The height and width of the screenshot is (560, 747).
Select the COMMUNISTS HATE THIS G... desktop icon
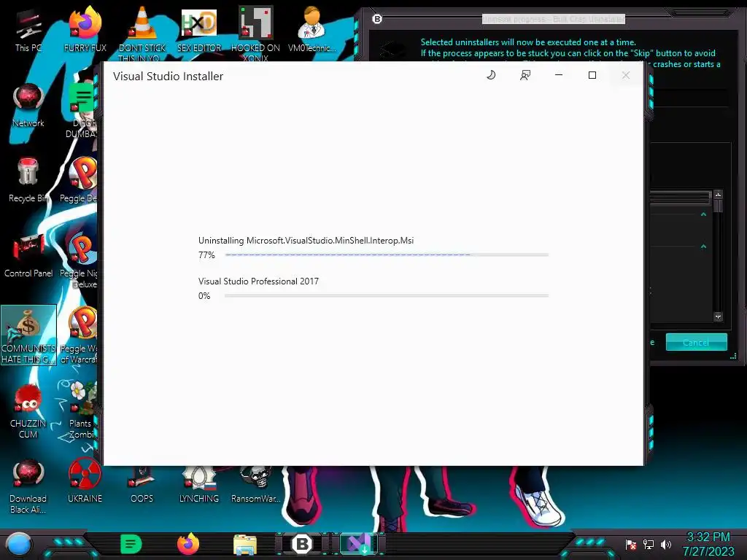[x=28, y=335]
